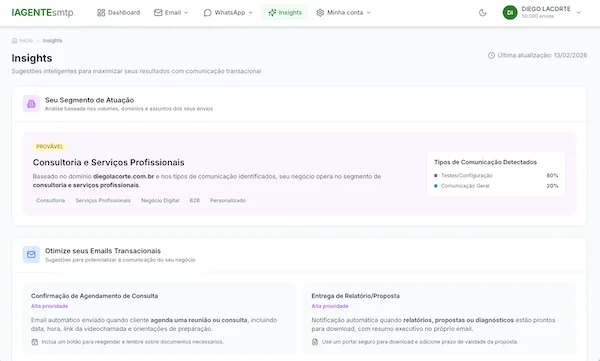Click Alta prioridade under Entrega de Relatório
This screenshot has width=600, height=361.
click(330, 306)
